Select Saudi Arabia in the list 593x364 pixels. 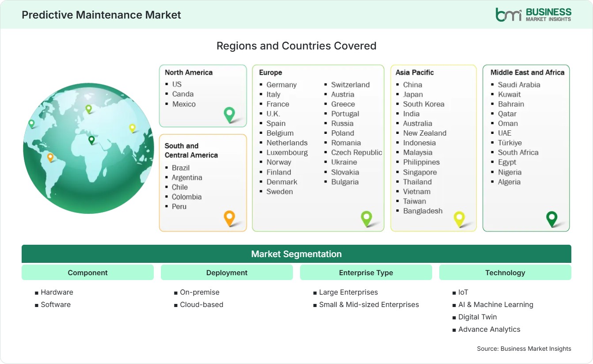519,84
